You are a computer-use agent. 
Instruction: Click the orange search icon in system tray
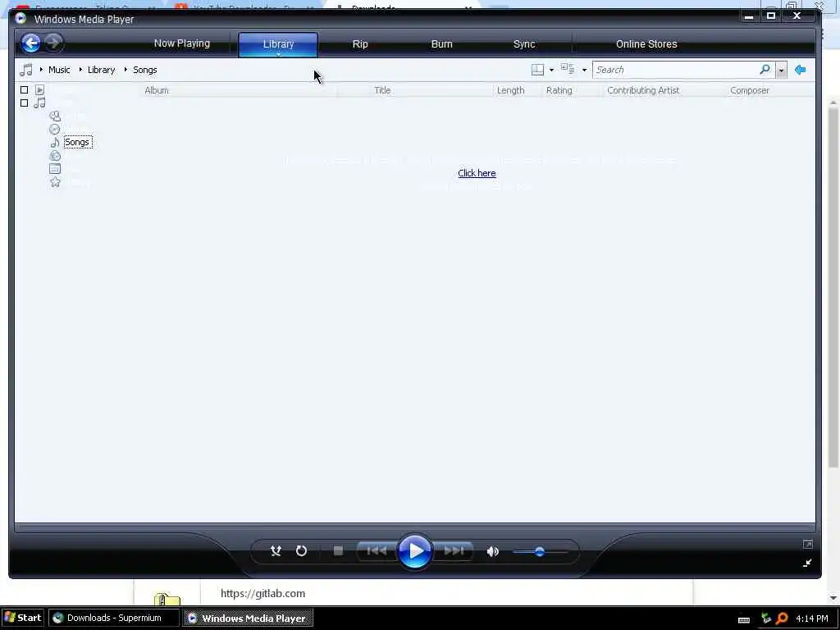(782, 619)
